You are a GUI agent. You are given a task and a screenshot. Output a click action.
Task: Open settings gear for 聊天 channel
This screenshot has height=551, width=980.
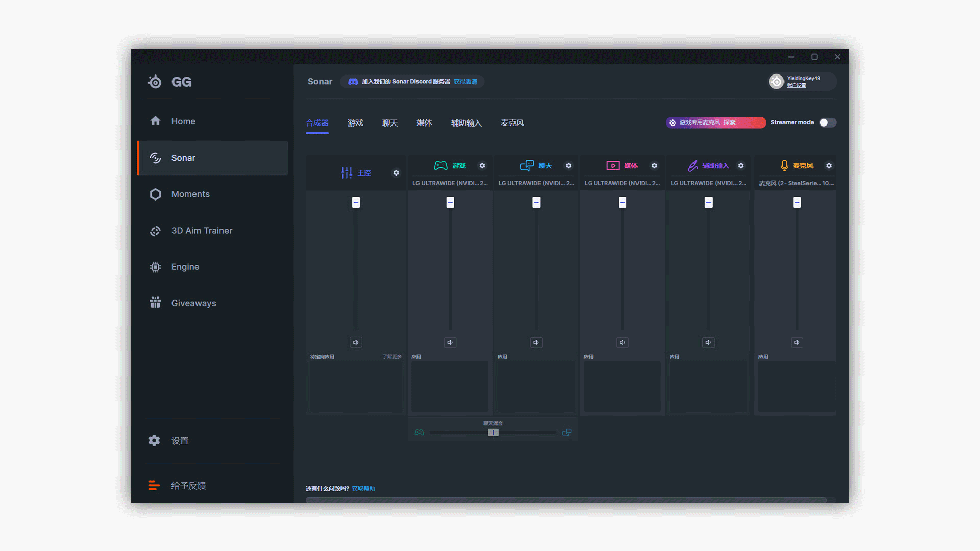pyautogui.click(x=568, y=166)
